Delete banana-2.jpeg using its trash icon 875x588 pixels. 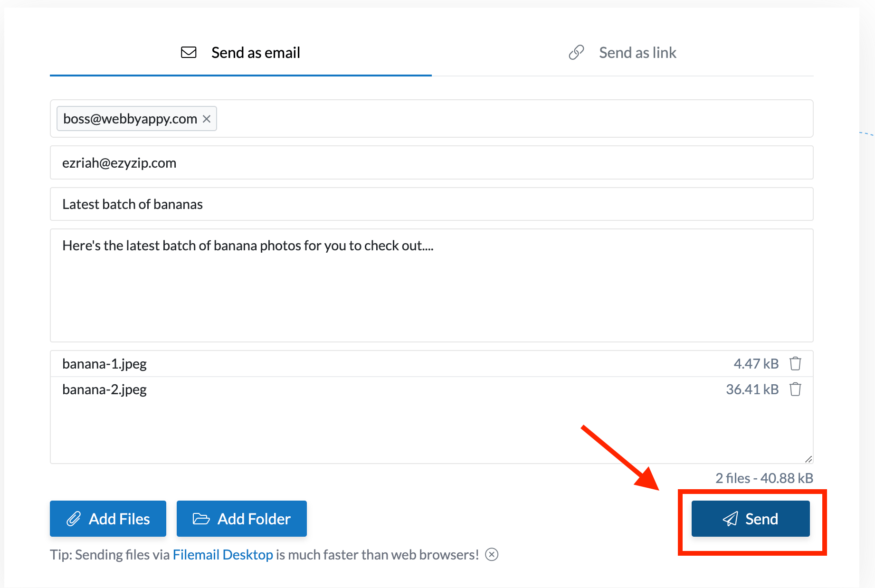point(796,389)
